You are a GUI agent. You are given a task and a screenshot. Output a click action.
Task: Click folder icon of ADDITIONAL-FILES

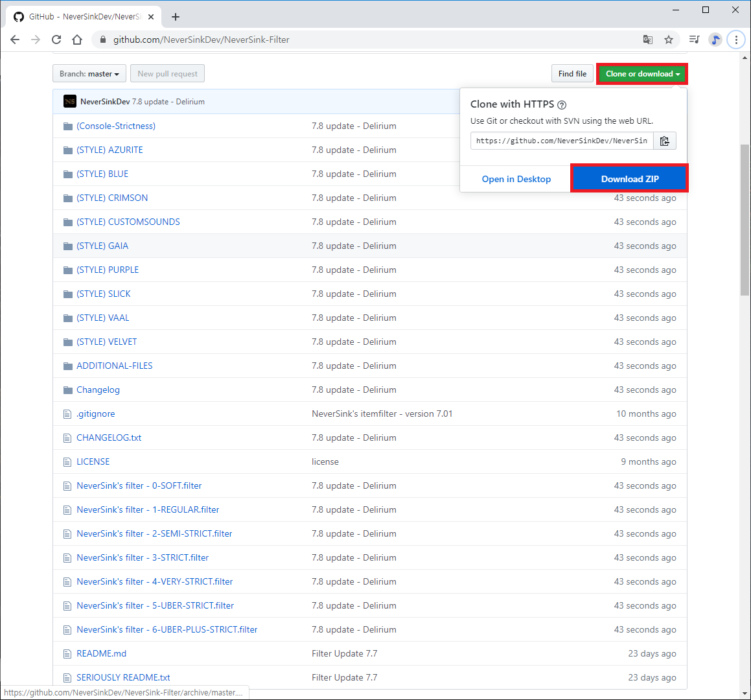[68, 366]
